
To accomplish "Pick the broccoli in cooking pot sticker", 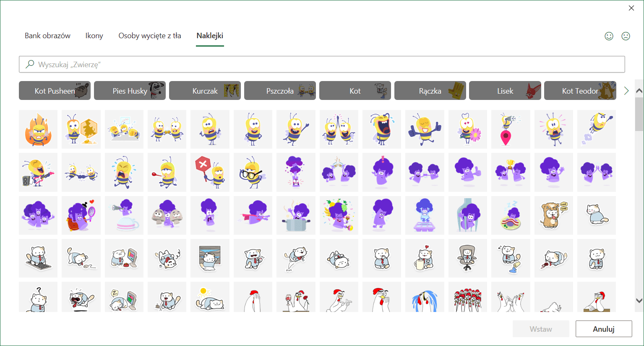I will [x=296, y=215].
